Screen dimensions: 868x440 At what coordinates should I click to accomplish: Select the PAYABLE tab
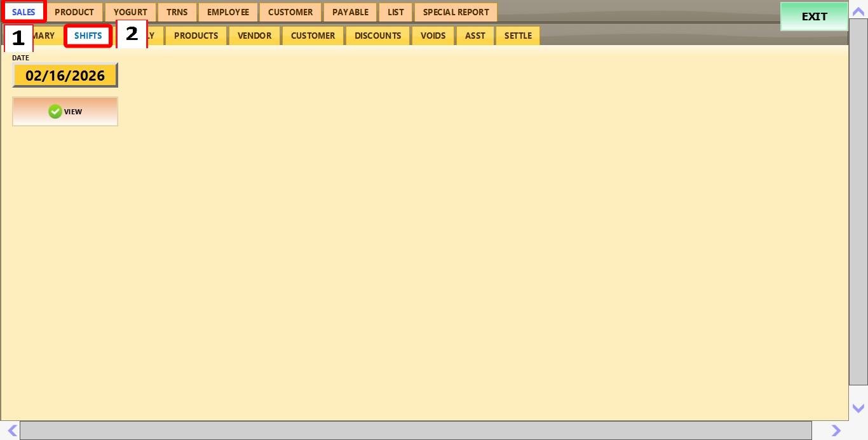(x=350, y=12)
